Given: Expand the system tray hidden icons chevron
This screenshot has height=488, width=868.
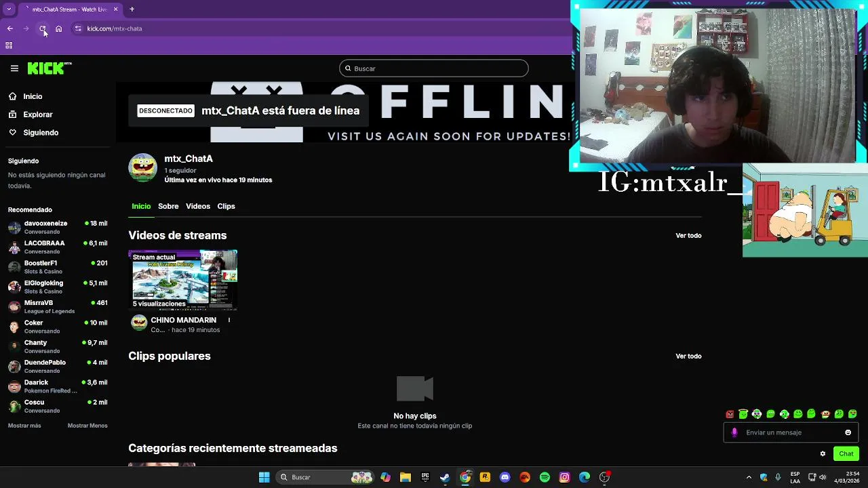Looking at the screenshot, I should click(x=749, y=477).
